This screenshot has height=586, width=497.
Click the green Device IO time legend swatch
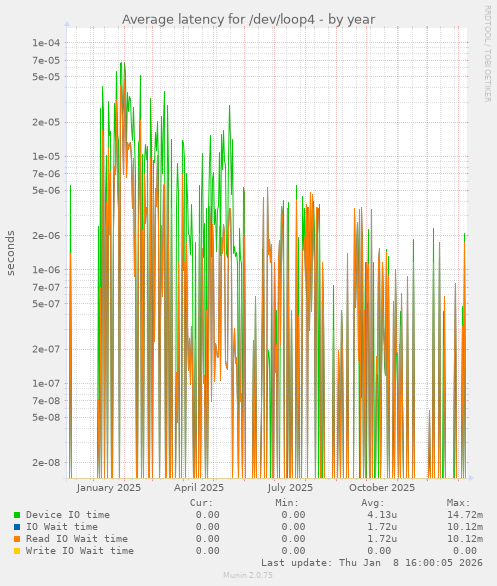[x=17, y=515]
